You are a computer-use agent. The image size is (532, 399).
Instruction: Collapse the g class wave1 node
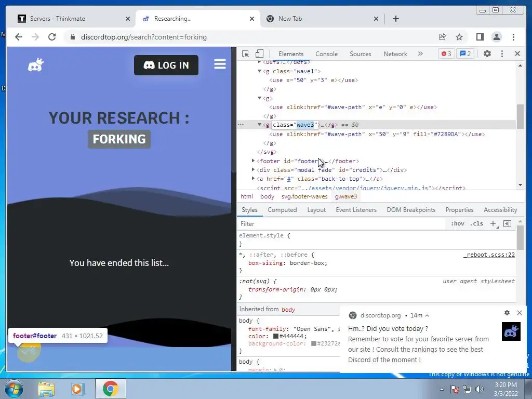260,71
